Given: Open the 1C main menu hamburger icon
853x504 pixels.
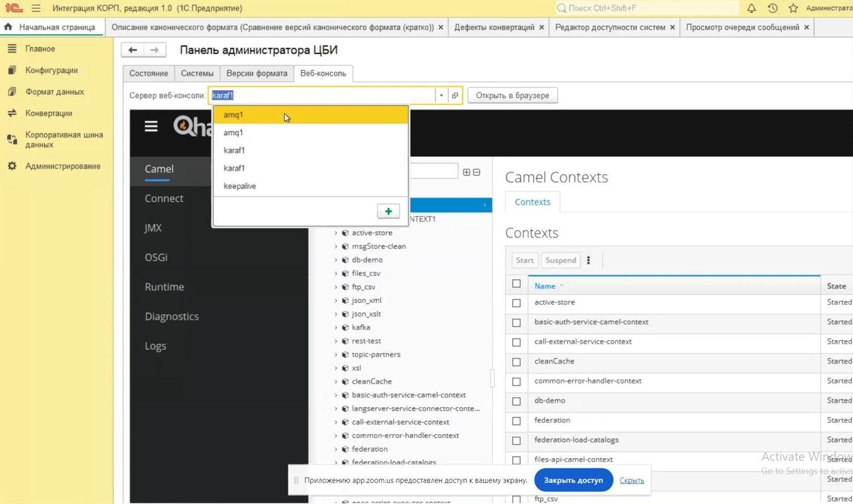Looking at the screenshot, I should 36,8.
